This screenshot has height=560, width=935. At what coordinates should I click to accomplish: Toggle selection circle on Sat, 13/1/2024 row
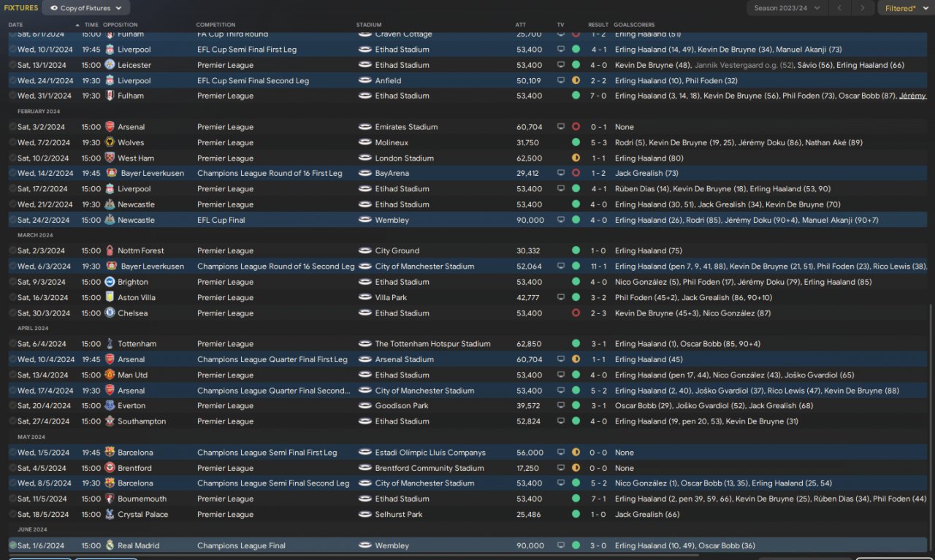tap(12, 65)
